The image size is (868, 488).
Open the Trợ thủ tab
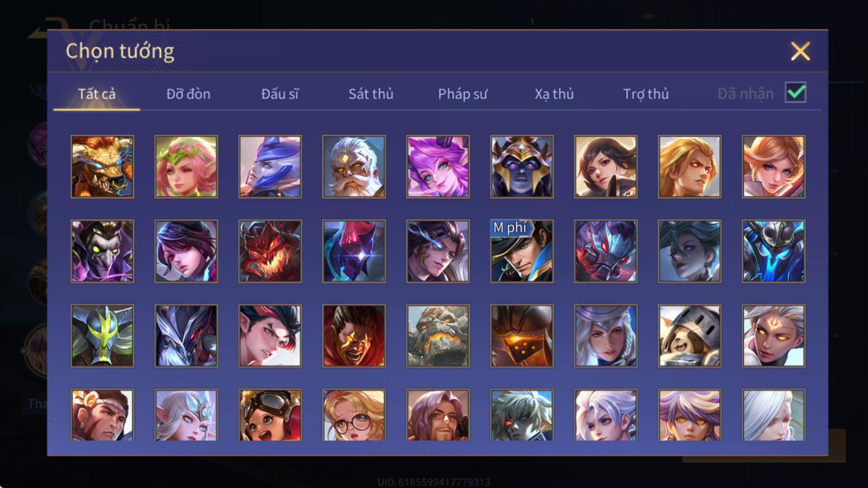[646, 94]
